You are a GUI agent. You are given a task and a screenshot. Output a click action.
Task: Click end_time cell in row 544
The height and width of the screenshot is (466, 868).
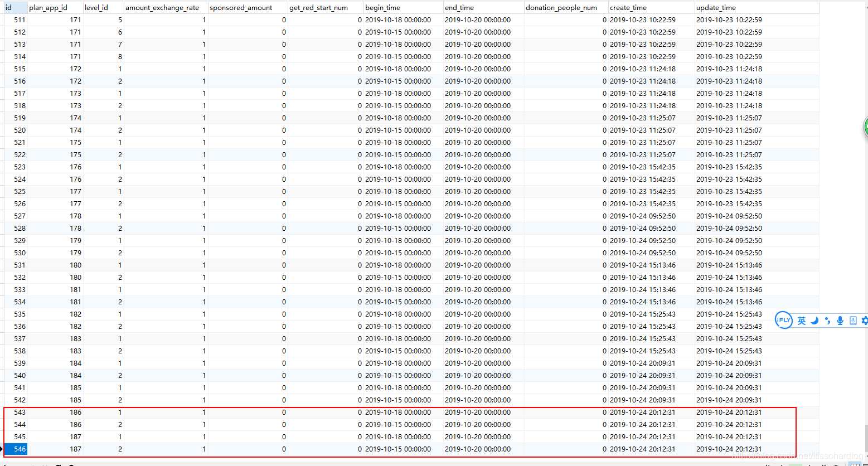(x=483, y=425)
